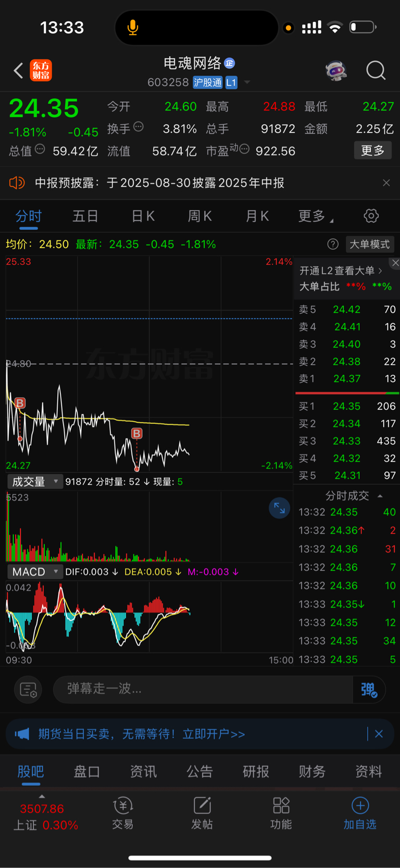Open the 更多 quote details button
The image size is (400, 868).
[x=373, y=151]
